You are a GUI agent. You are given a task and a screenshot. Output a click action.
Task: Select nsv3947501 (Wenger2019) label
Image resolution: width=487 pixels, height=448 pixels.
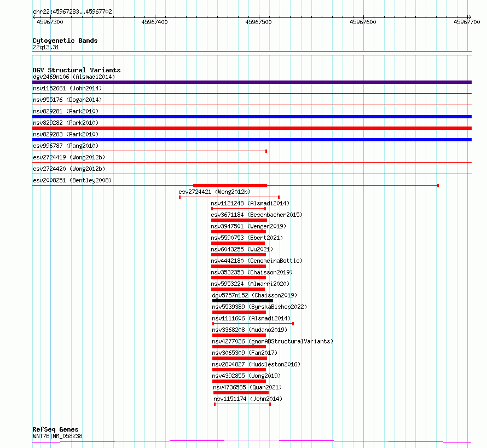pyautogui.click(x=248, y=226)
